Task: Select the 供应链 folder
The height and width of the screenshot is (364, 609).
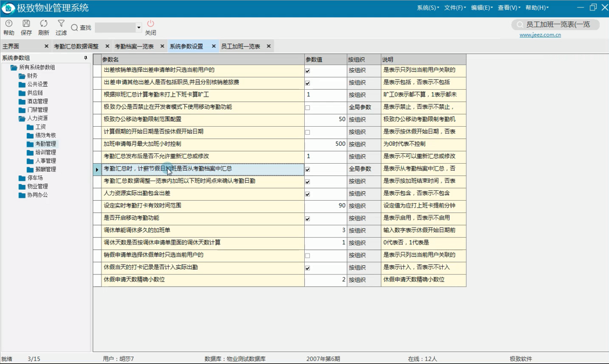Action: coord(31,93)
